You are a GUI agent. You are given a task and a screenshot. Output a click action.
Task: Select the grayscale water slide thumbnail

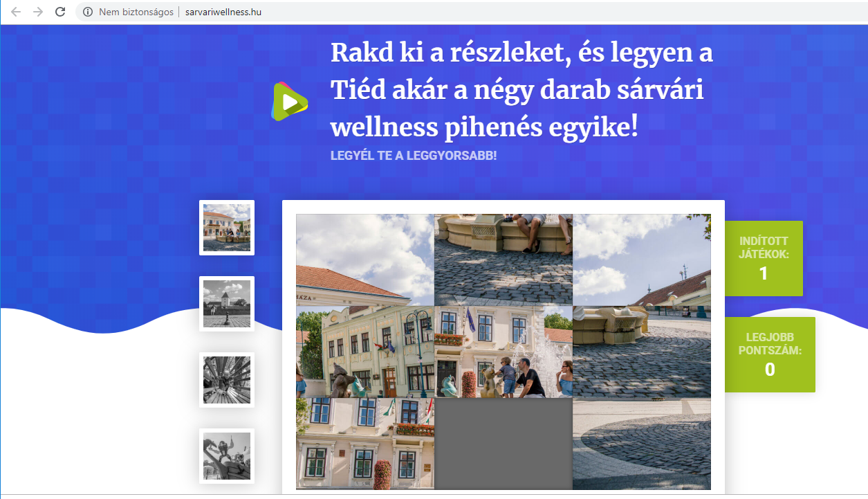227,380
